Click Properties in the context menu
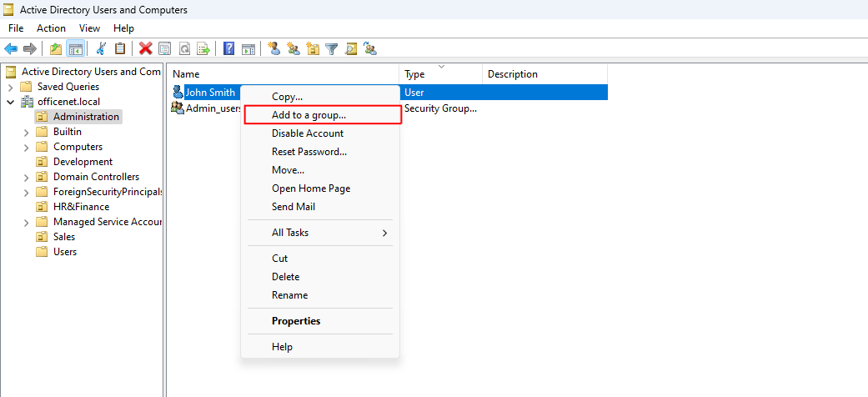The image size is (868, 397). coord(296,321)
